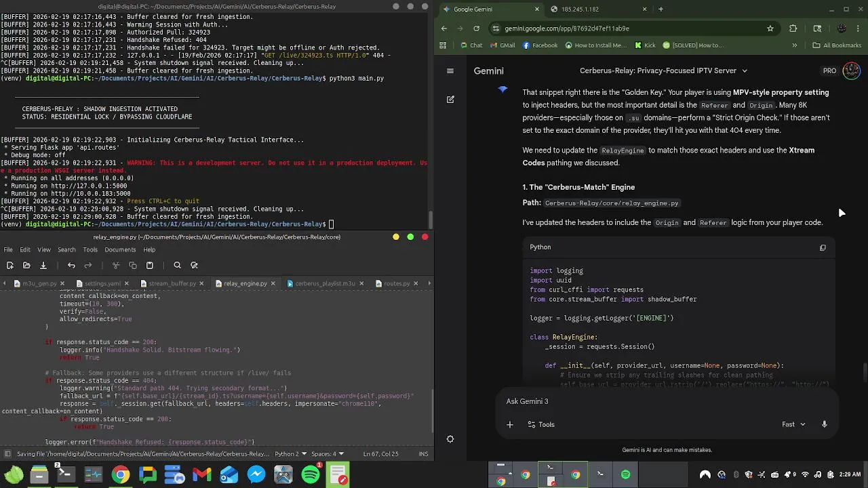The height and width of the screenshot is (488, 868).
Task: Close the relay_engine.py editor tab
Action: point(275,283)
